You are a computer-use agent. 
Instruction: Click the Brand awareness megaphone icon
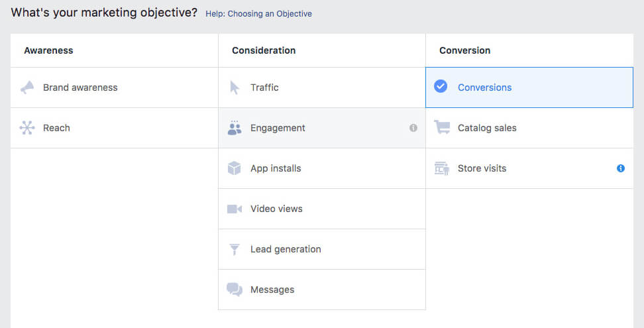(27, 87)
